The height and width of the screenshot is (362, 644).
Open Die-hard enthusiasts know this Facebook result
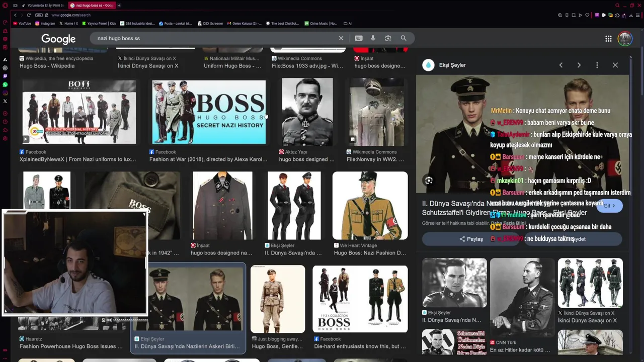360,346
